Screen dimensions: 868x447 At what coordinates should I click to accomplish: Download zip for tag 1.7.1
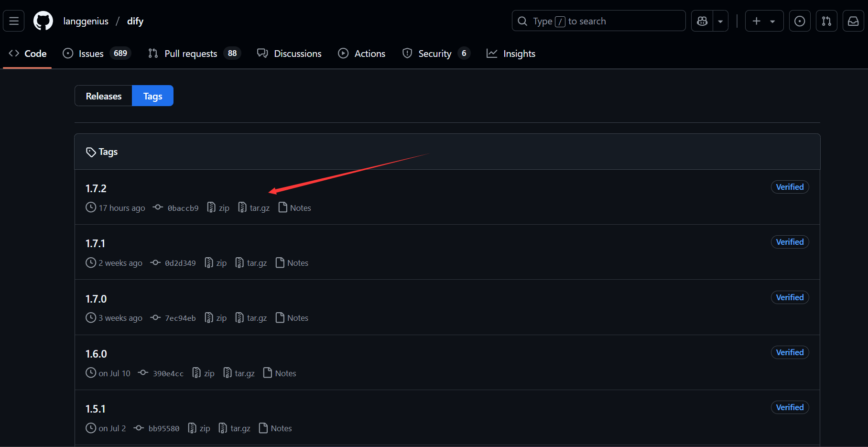[216, 263]
